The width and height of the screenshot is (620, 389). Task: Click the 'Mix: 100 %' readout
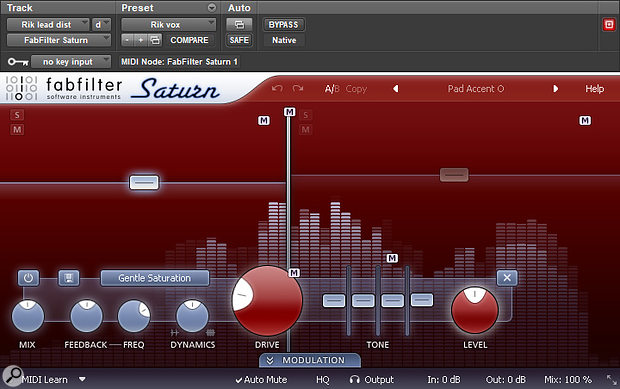pos(567,380)
